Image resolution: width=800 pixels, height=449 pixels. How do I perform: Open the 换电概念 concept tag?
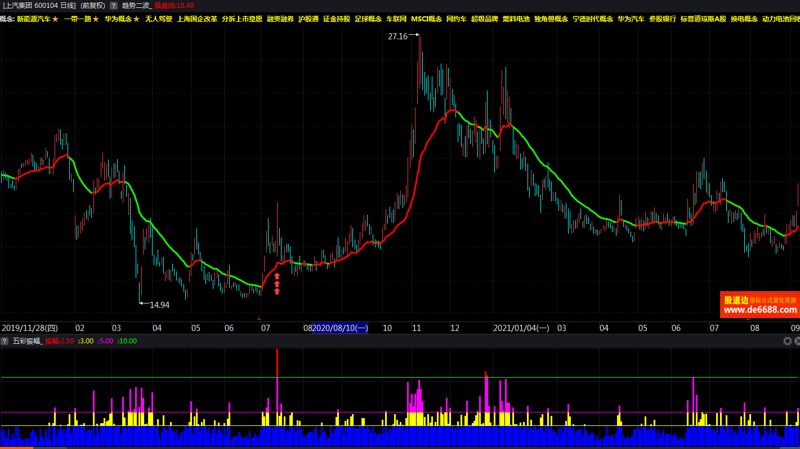(744, 19)
